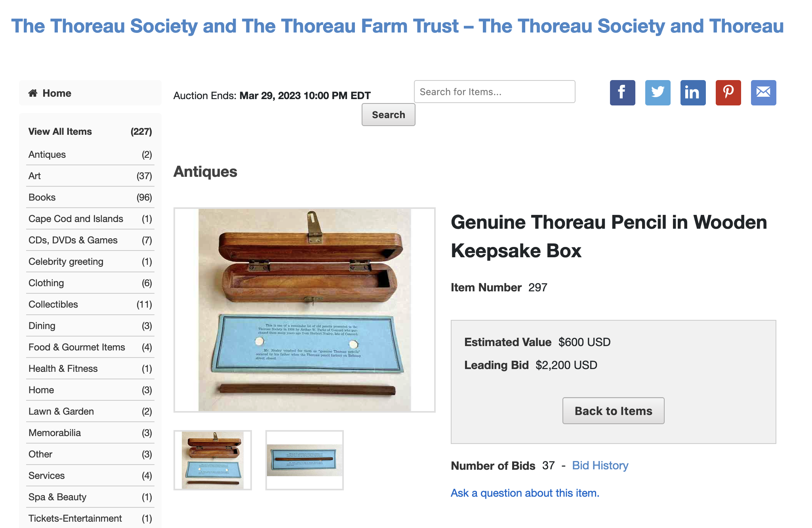
Task: Select first pencil box thumbnail
Action: coord(213,460)
